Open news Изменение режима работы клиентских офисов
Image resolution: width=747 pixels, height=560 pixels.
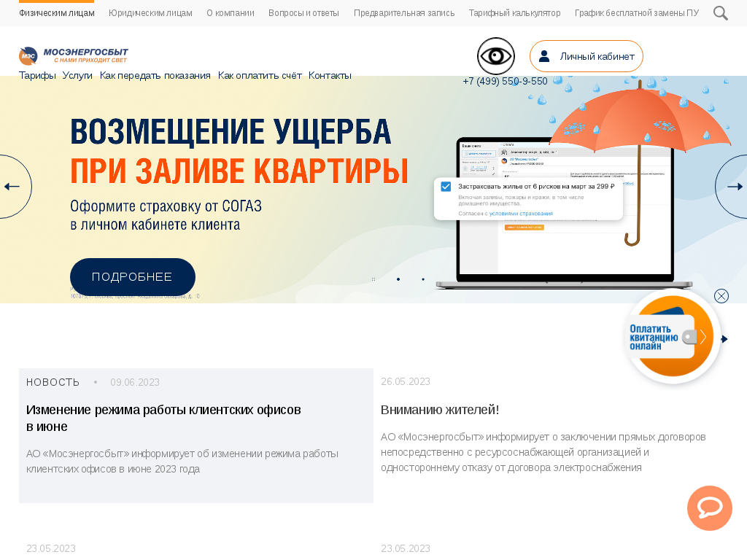[163, 418]
